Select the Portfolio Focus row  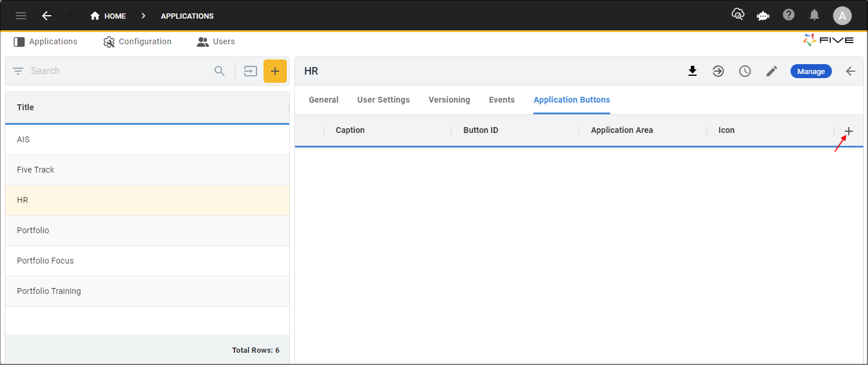click(147, 261)
